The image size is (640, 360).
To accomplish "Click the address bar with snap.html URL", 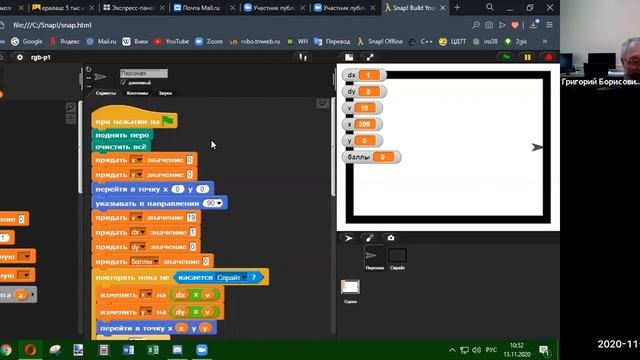I will [x=52, y=25].
